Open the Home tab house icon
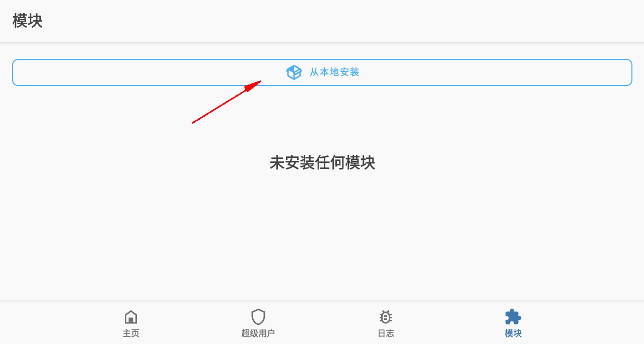The width and height of the screenshot is (644, 344). [131, 317]
